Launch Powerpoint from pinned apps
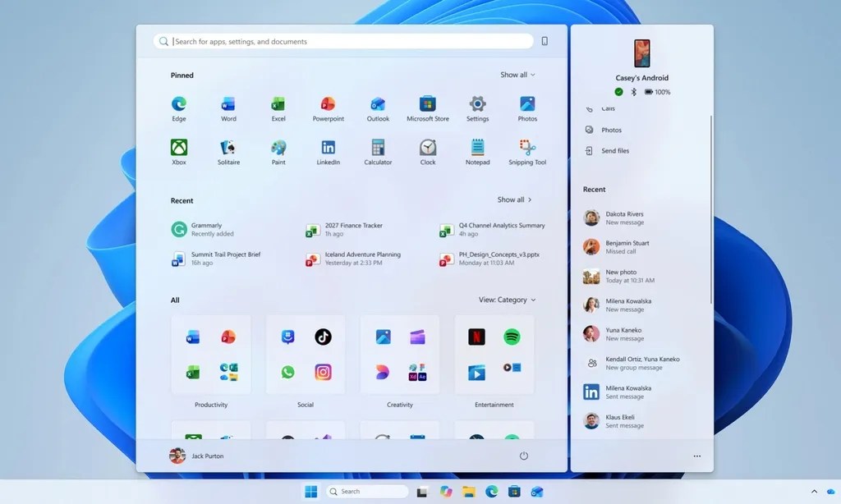Image resolution: width=841 pixels, height=504 pixels. (329, 109)
